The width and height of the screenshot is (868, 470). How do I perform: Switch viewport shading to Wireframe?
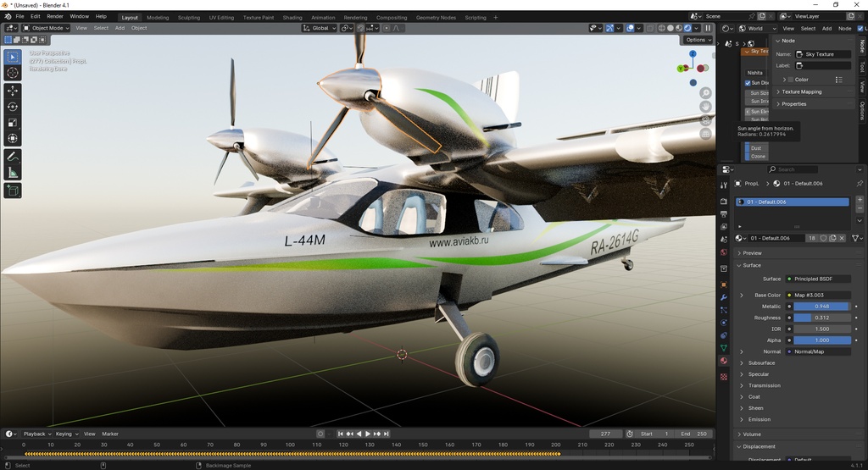pyautogui.click(x=661, y=28)
